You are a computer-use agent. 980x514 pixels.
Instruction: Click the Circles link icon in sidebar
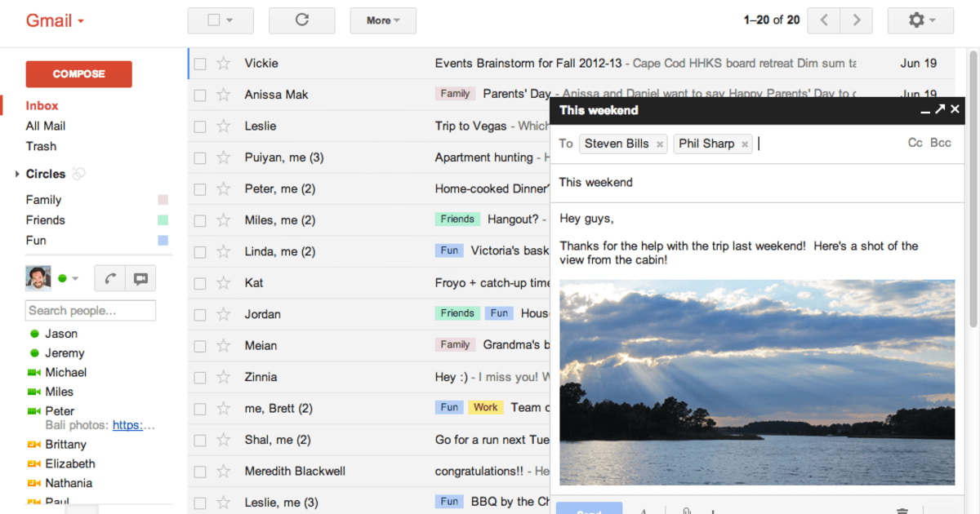click(78, 174)
